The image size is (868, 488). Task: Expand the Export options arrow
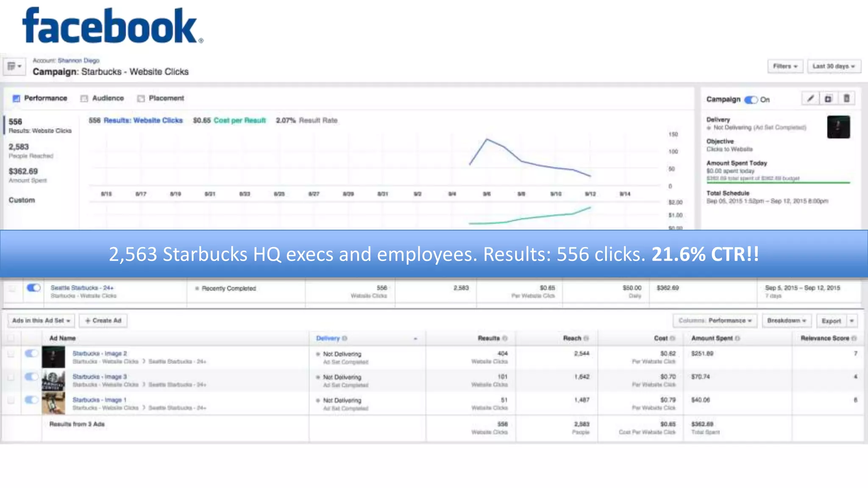(x=852, y=321)
